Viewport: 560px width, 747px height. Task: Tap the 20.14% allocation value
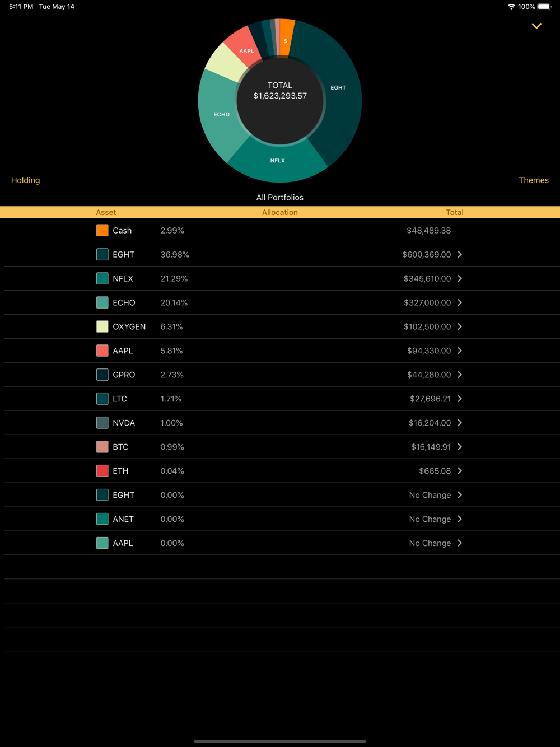point(174,302)
